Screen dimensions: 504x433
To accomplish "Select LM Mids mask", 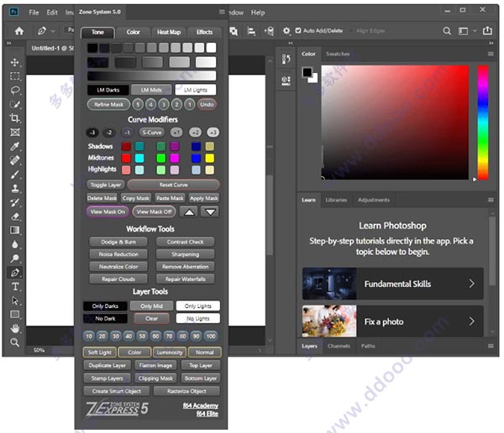I will [x=151, y=90].
